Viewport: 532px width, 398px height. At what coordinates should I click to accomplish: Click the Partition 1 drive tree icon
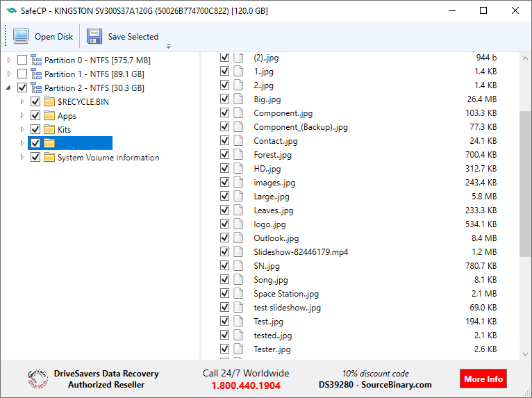36,74
